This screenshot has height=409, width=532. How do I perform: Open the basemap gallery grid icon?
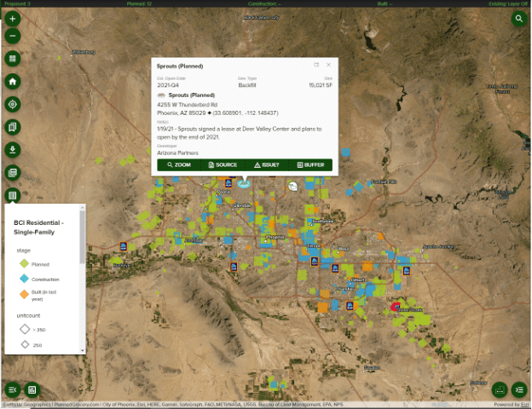13,59
